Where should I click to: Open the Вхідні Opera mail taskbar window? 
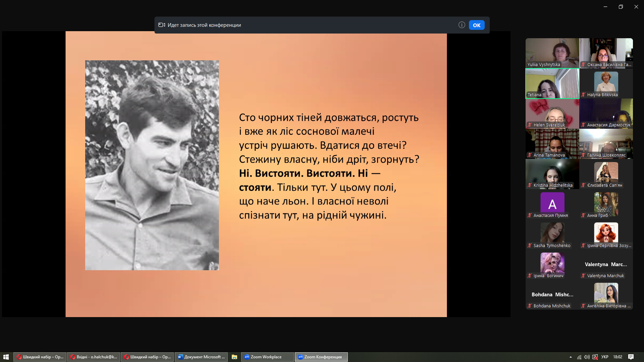[94, 357]
